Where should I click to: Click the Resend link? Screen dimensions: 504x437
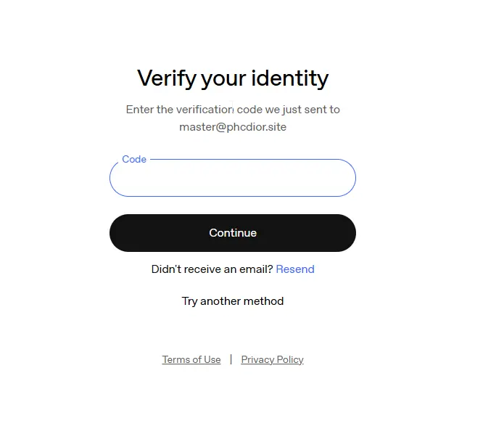295,269
